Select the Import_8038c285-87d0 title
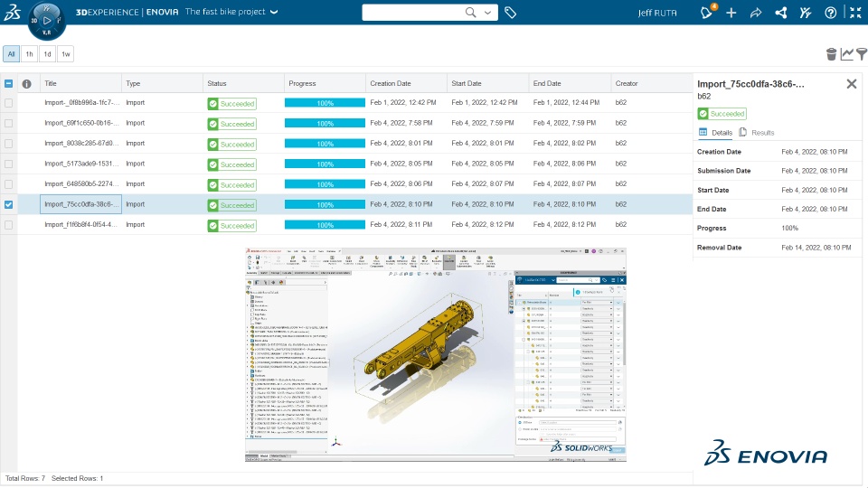868x488 pixels. (x=81, y=144)
